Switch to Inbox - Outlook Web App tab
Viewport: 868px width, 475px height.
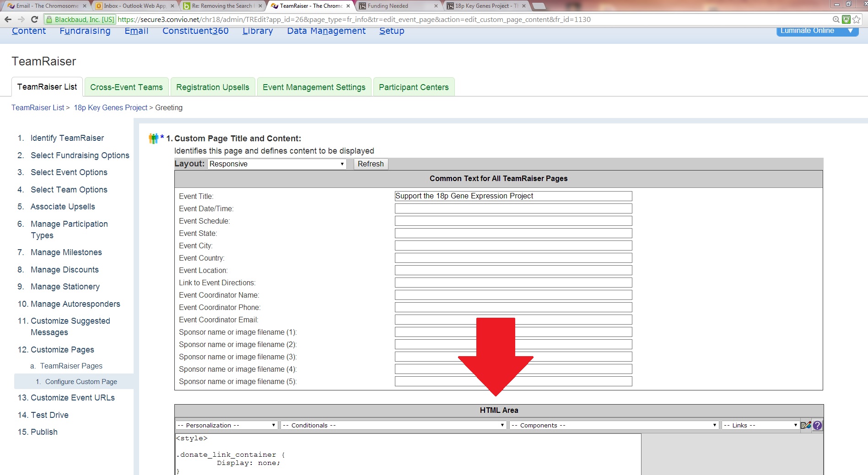(134, 6)
